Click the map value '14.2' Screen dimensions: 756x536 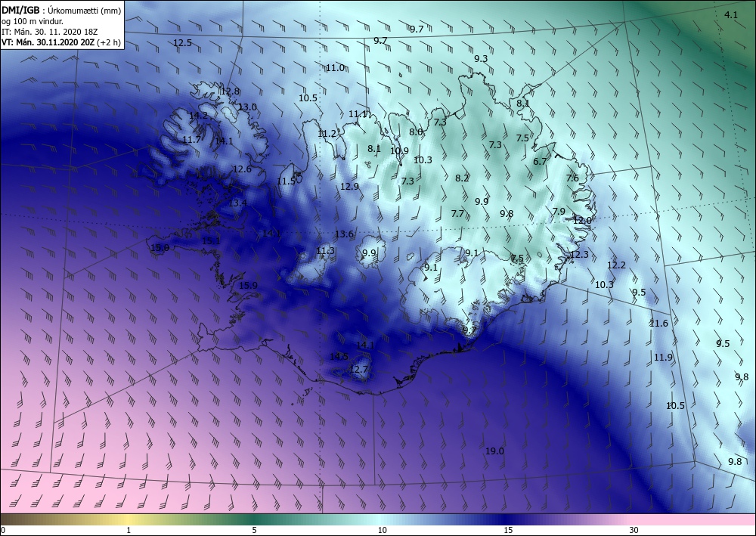(198, 115)
